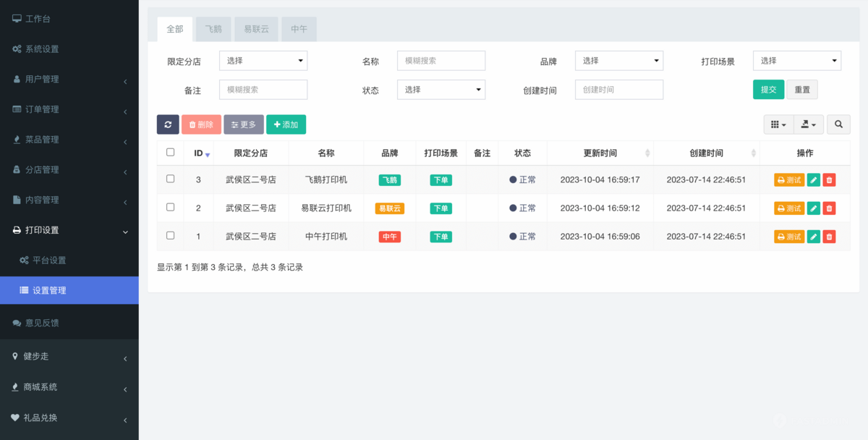The image size is (868, 440).
Task: Open the export download icon dropdown
Action: click(x=807, y=124)
